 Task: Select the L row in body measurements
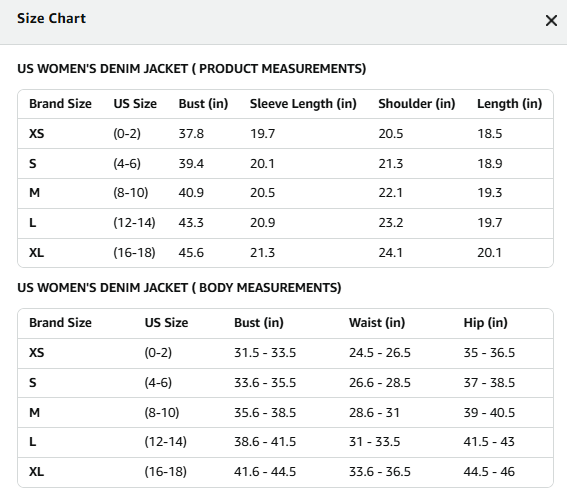[x=285, y=442]
